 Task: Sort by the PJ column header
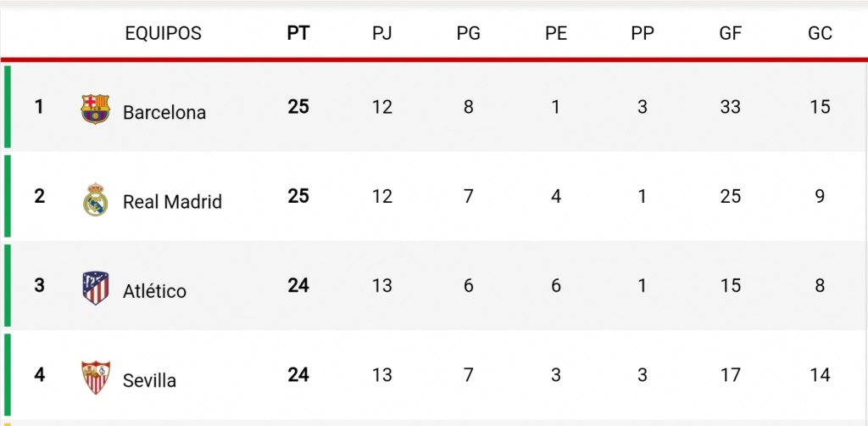click(x=382, y=33)
